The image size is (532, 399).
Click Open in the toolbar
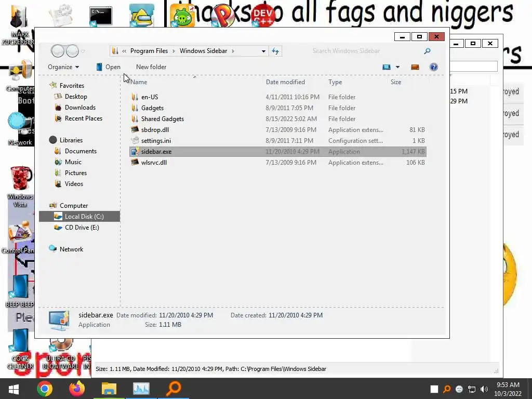(108, 67)
